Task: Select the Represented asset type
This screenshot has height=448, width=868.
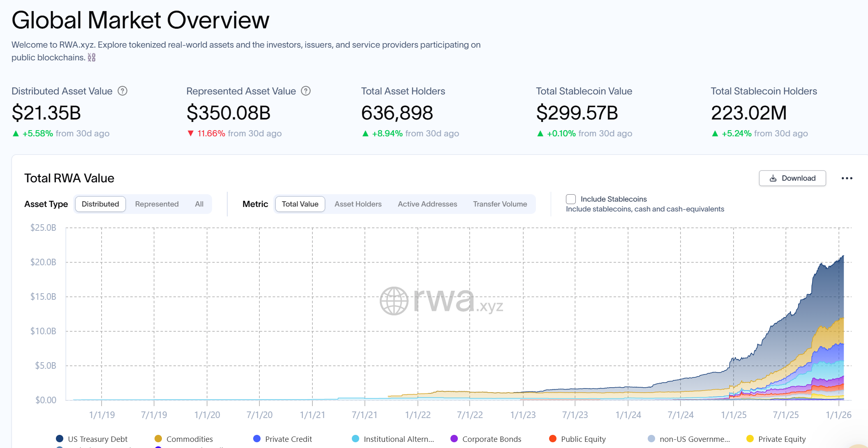Action: (x=157, y=204)
